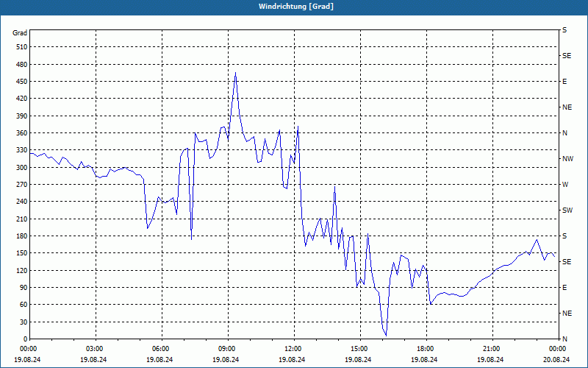Click the 300 y-axis value
Screen dimensions: 588x368
(x=22, y=167)
